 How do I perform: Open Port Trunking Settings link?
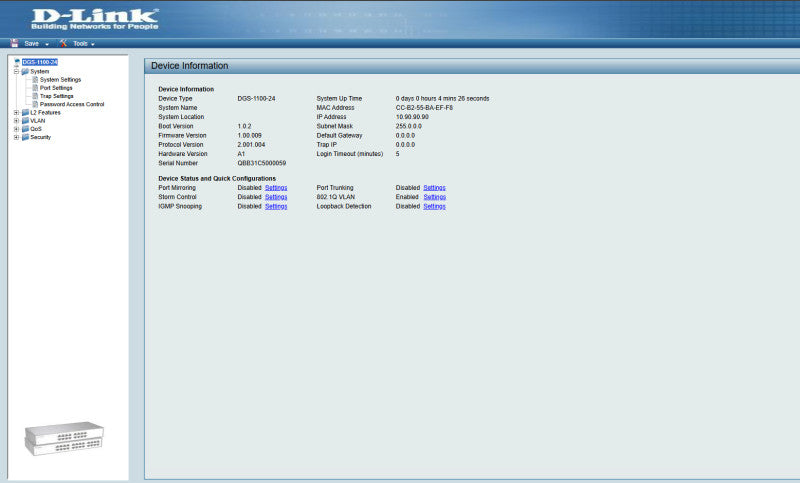coord(434,188)
